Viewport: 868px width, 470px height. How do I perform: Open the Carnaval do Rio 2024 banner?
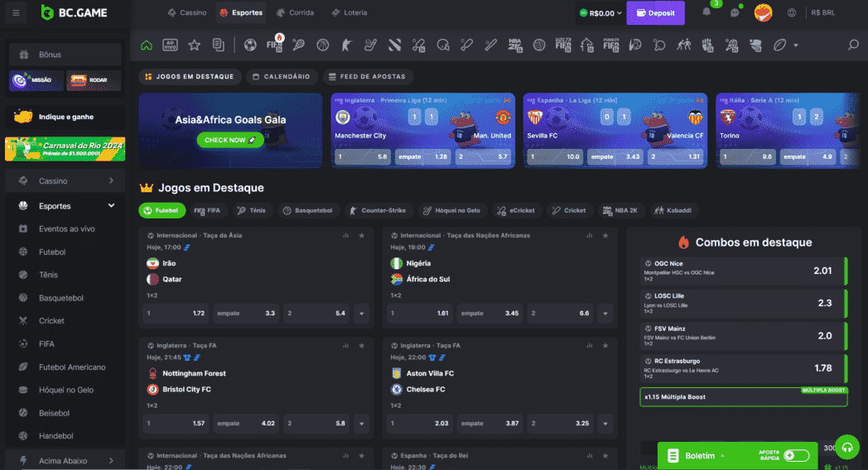point(65,149)
